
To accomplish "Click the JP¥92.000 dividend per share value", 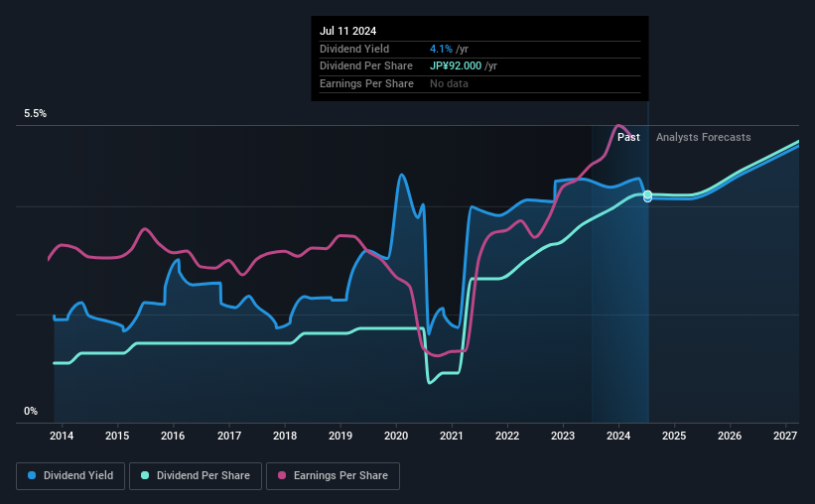I will coord(456,66).
